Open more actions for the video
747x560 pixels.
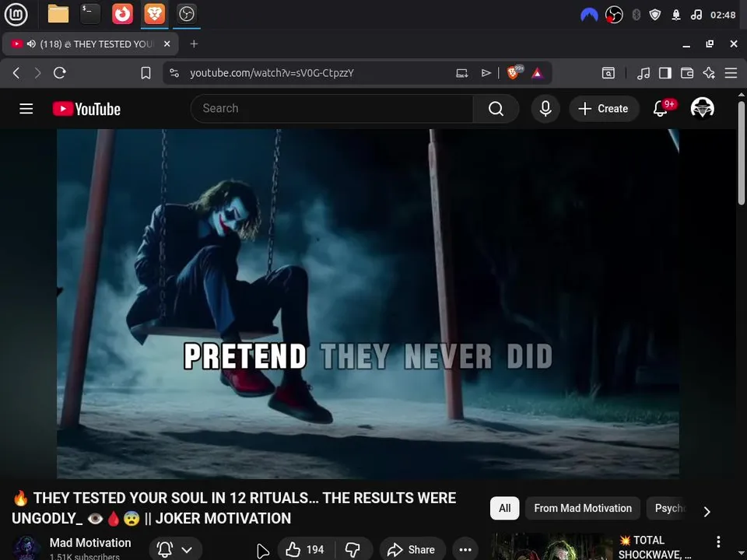[x=465, y=550]
